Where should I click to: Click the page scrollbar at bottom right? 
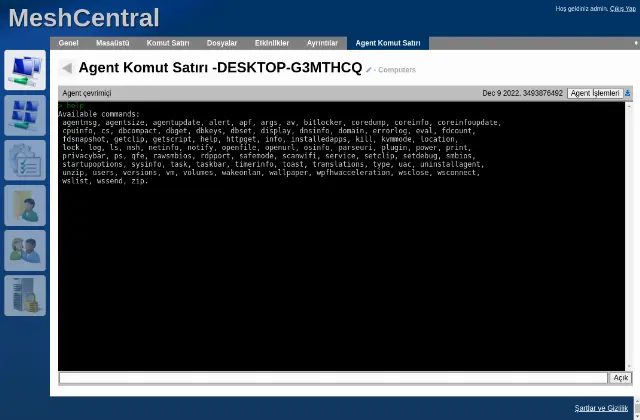pos(637,408)
